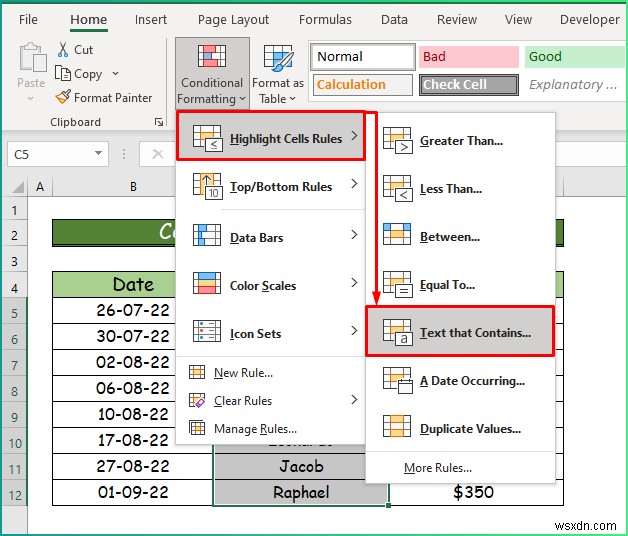Screen dimensions: 628x536
Task: Click the Format as Table icon
Action: coord(278,58)
